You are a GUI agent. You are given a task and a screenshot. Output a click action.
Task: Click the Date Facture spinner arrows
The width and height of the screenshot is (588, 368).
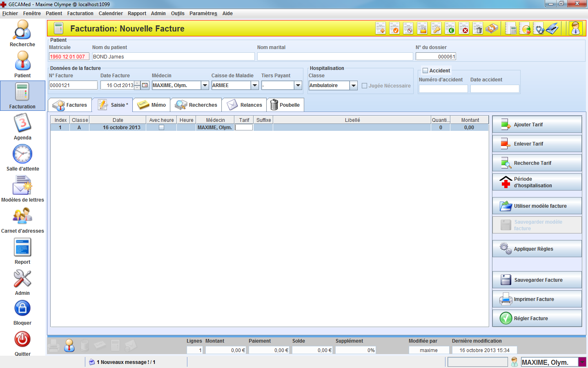coord(137,85)
